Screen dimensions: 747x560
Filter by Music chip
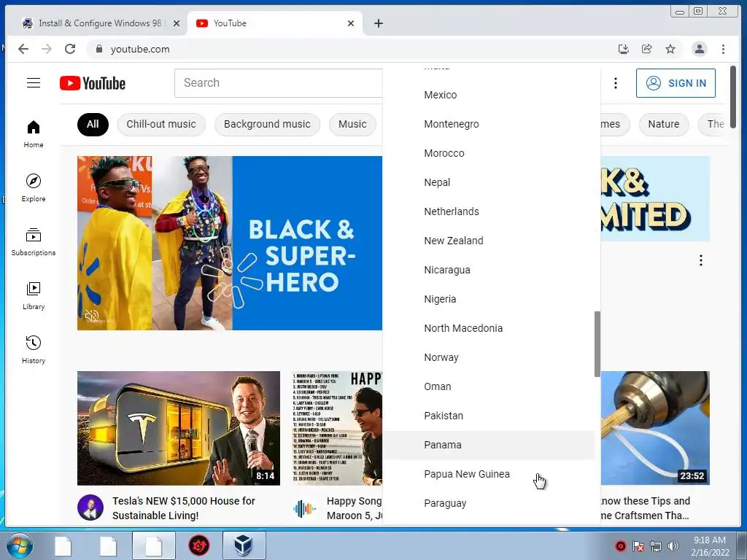pyautogui.click(x=352, y=124)
